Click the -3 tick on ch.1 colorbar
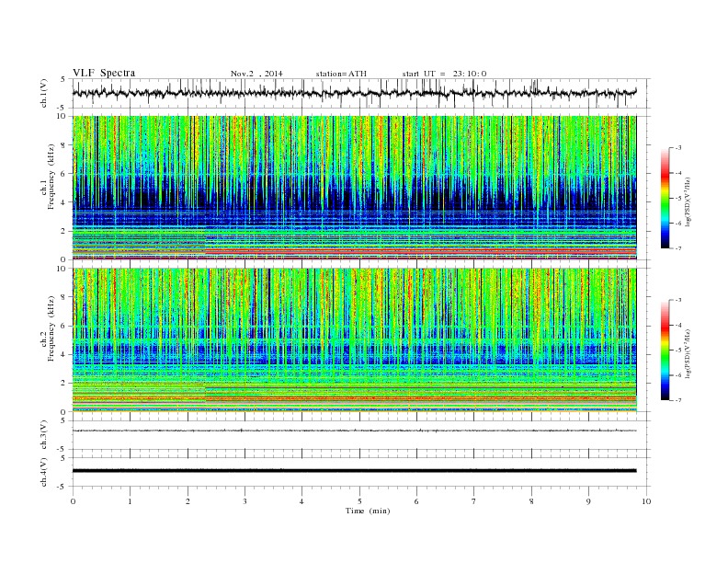The width and height of the screenshot is (728, 563). pyautogui.click(x=677, y=148)
